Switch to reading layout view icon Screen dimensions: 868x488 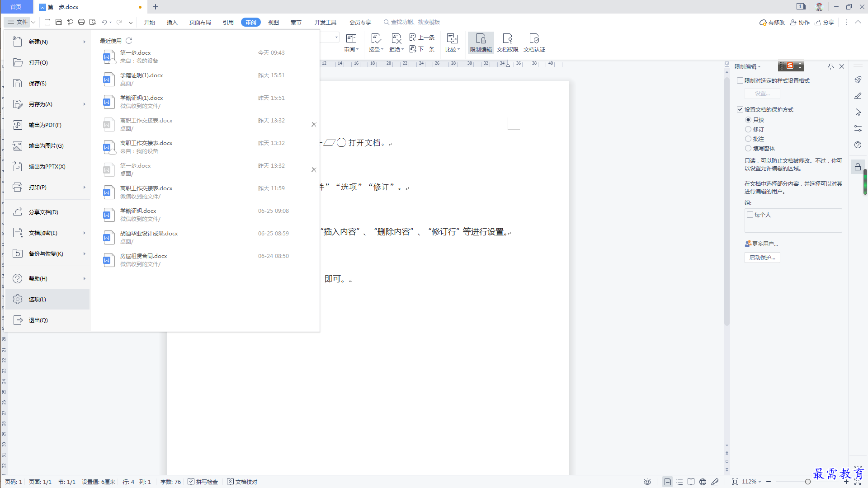click(691, 482)
